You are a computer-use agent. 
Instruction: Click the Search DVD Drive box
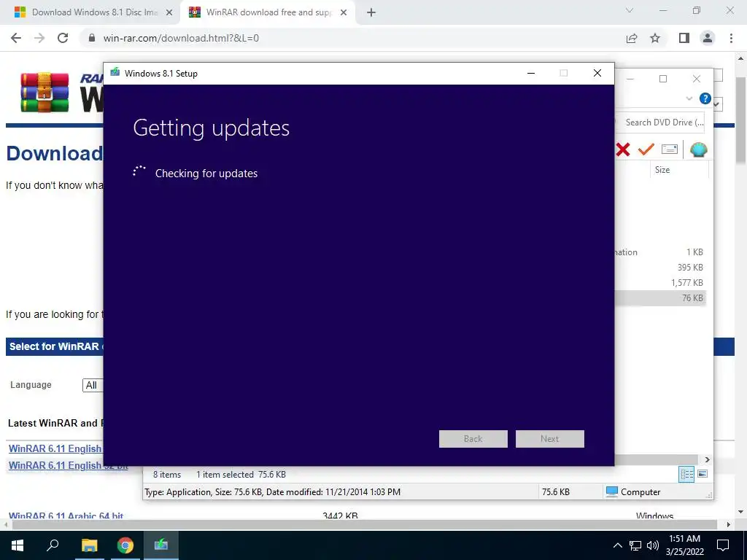(x=661, y=122)
